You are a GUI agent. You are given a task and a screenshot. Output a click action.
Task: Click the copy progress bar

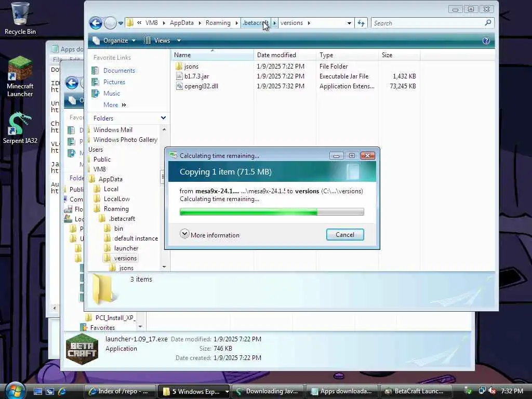[272, 212]
